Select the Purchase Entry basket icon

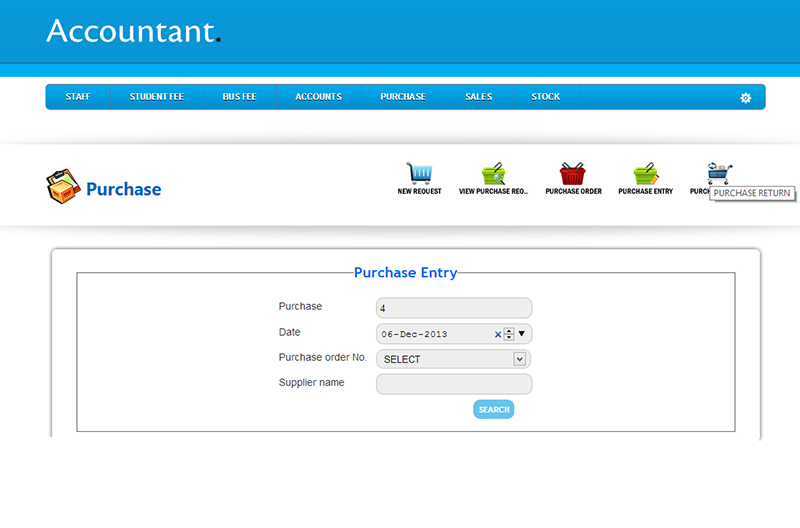(645, 173)
